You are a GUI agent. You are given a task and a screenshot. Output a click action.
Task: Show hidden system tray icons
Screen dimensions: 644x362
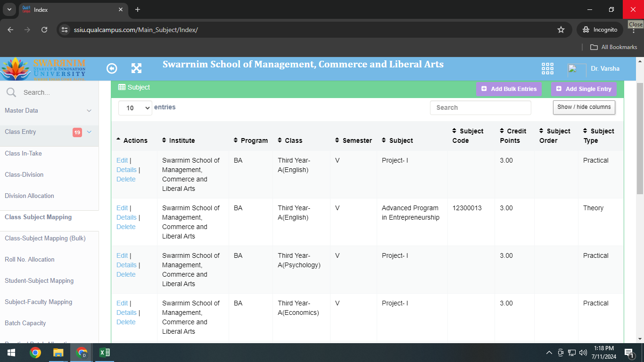[x=549, y=353]
